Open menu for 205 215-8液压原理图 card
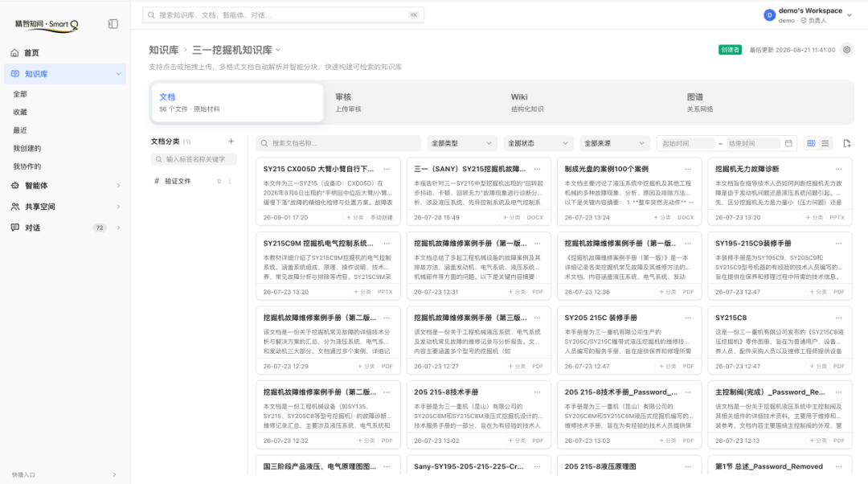The image size is (868, 484). click(688, 466)
